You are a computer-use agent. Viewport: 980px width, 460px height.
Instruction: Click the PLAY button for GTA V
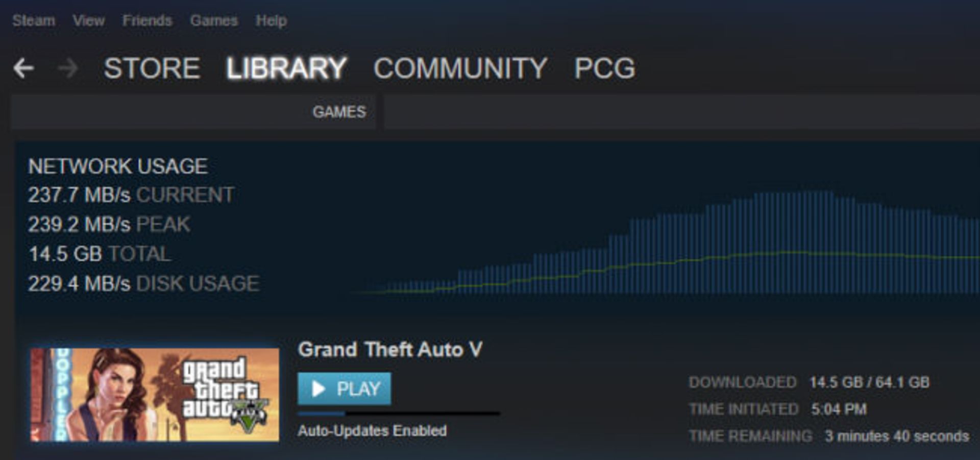tap(345, 389)
